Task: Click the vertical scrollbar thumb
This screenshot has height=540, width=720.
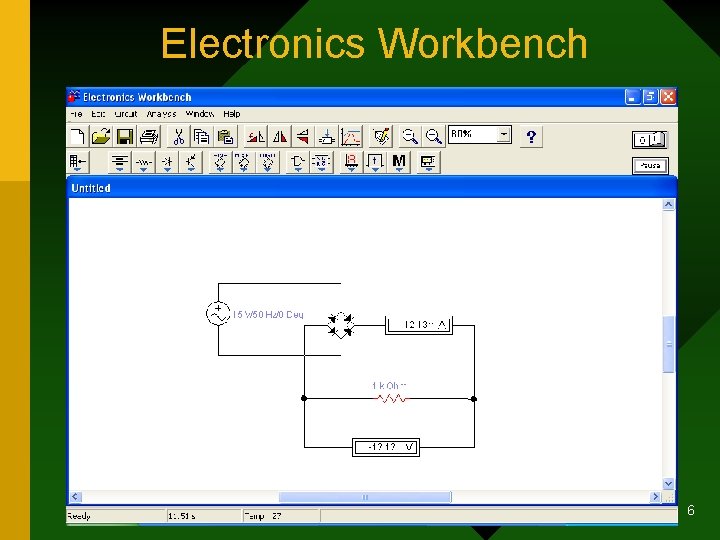Action: [669, 344]
